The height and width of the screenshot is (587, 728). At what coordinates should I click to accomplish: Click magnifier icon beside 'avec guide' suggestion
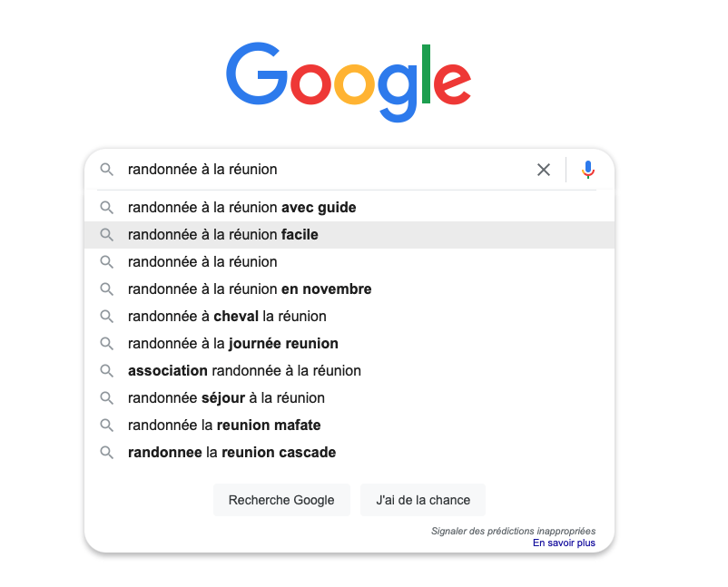click(107, 208)
